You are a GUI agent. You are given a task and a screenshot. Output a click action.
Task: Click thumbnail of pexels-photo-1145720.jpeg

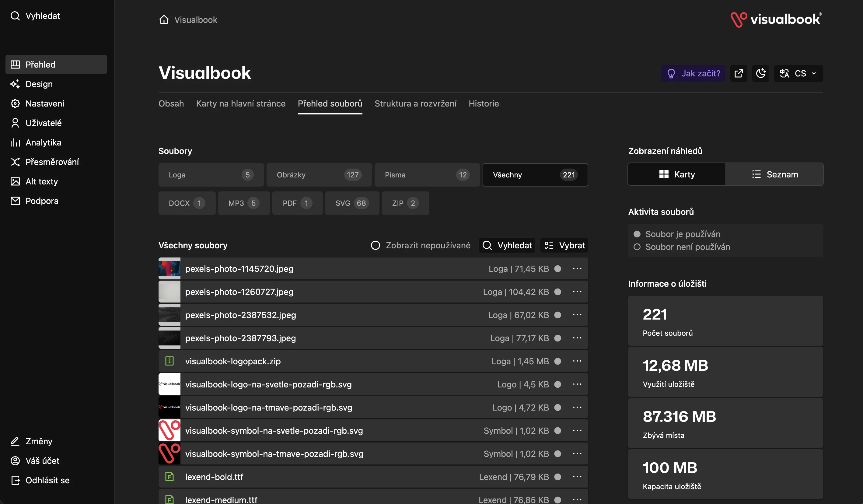click(x=169, y=269)
